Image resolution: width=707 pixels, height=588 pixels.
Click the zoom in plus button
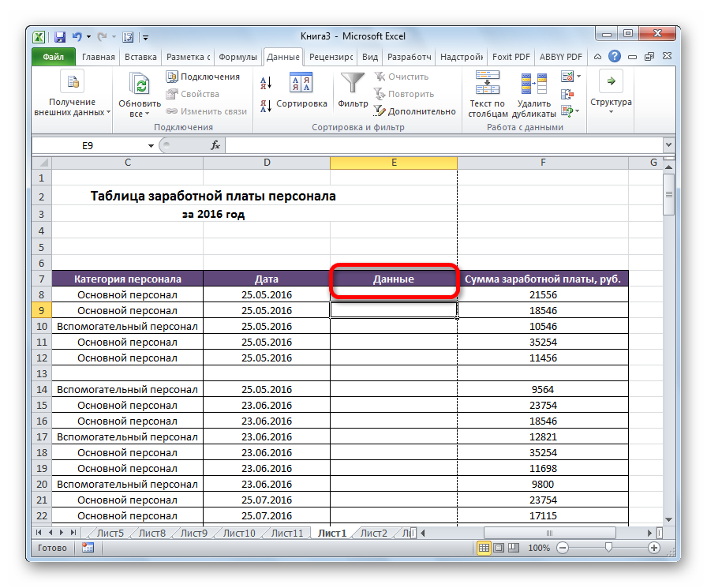(x=654, y=547)
